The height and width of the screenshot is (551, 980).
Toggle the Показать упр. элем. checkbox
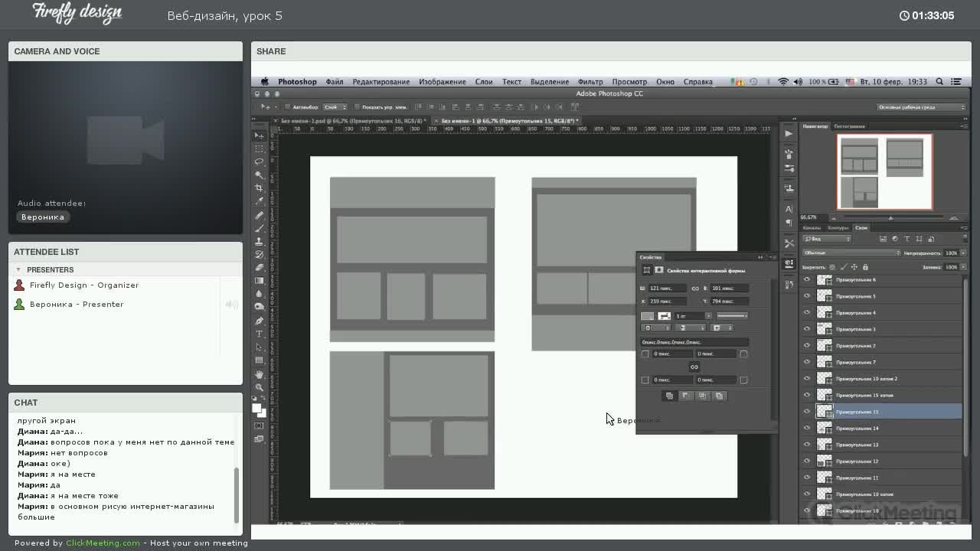(x=357, y=107)
